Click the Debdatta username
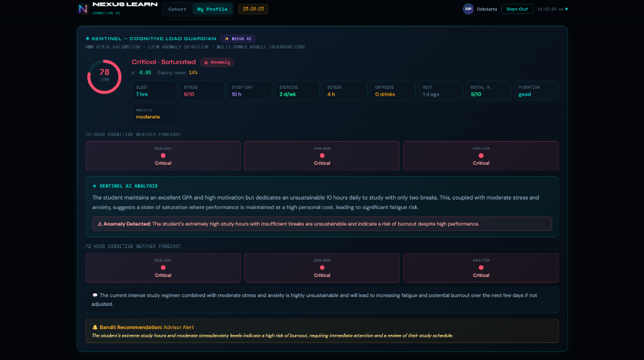Image resolution: width=644 pixels, height=360 pixels. [x=487, y=9]
